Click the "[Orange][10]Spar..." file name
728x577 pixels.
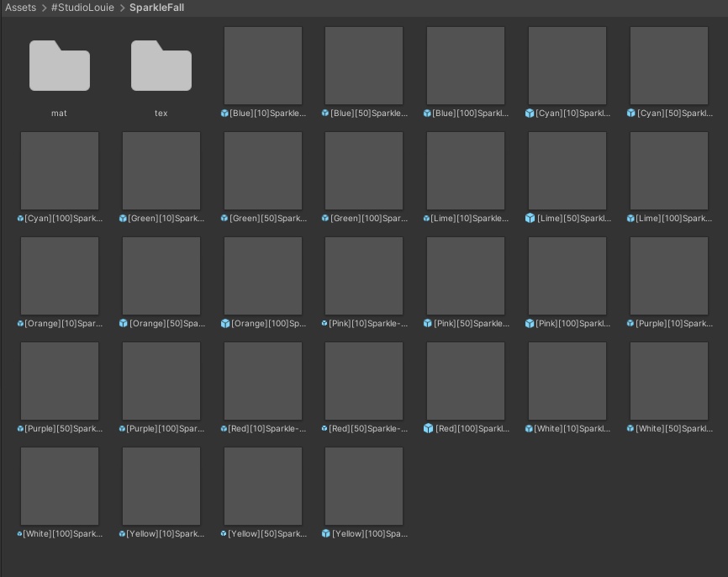[63, 323]
